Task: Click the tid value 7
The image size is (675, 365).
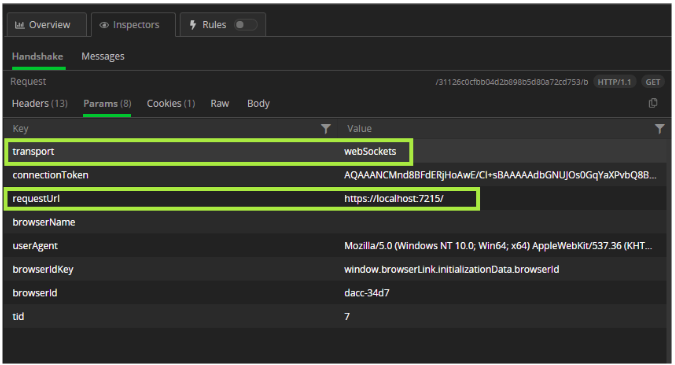Action: click(x=347, y=316)
